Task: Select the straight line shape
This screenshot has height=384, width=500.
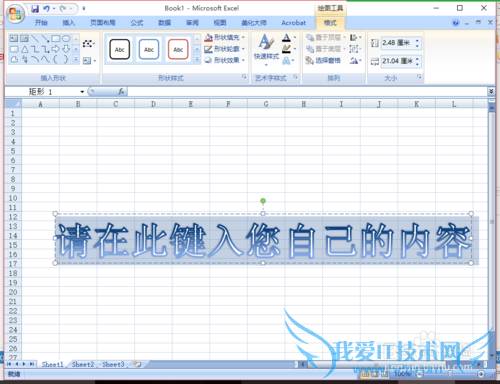Action: (x=35, y=38)
